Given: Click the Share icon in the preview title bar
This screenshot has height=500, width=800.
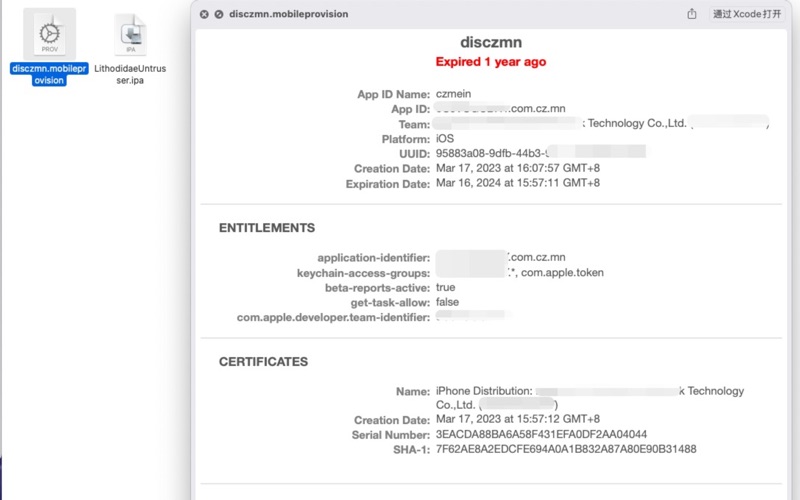Looking at the screenshot, I should [692, 14].
